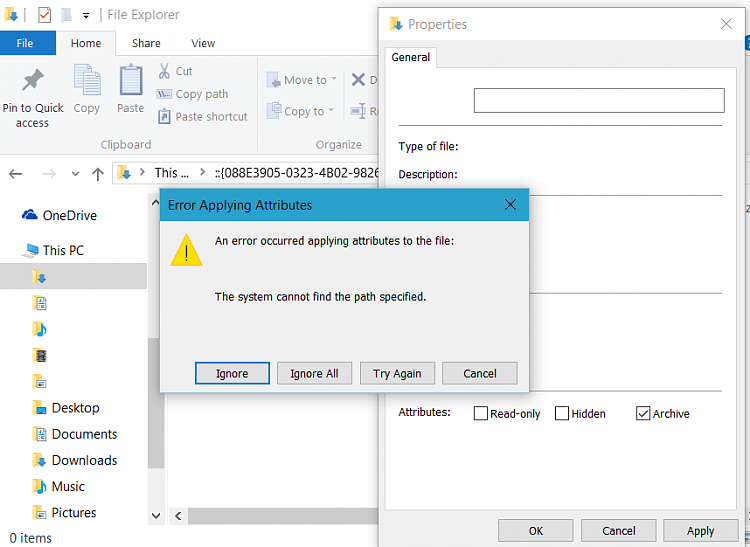This screenshot has width=750, height=547.
Task: Click This ... breadcrumb in address bar
Action: (x=172, y=173)
